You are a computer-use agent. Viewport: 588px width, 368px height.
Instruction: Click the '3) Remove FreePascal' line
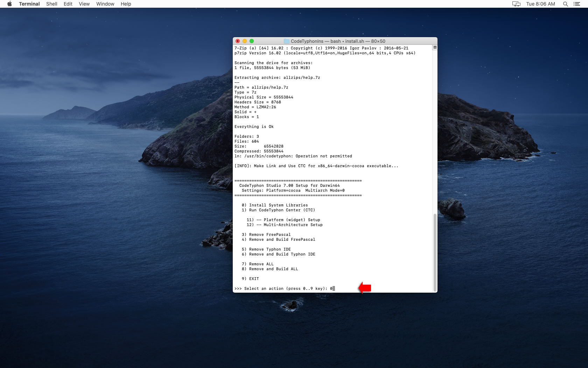click(266, 234)
